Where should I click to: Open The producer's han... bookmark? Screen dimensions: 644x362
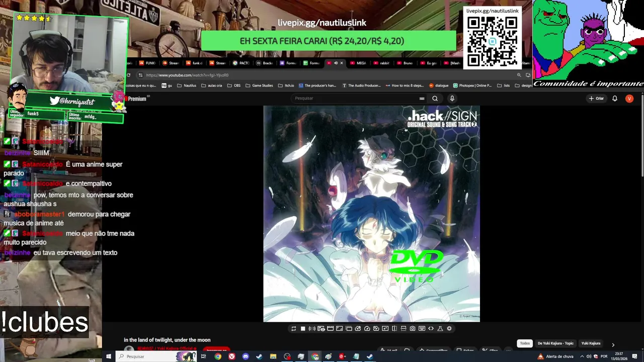317,85
